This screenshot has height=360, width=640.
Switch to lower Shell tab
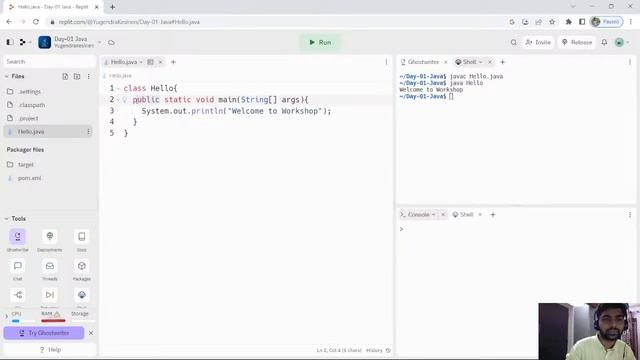pyautogui.click(x=464, y=214)
